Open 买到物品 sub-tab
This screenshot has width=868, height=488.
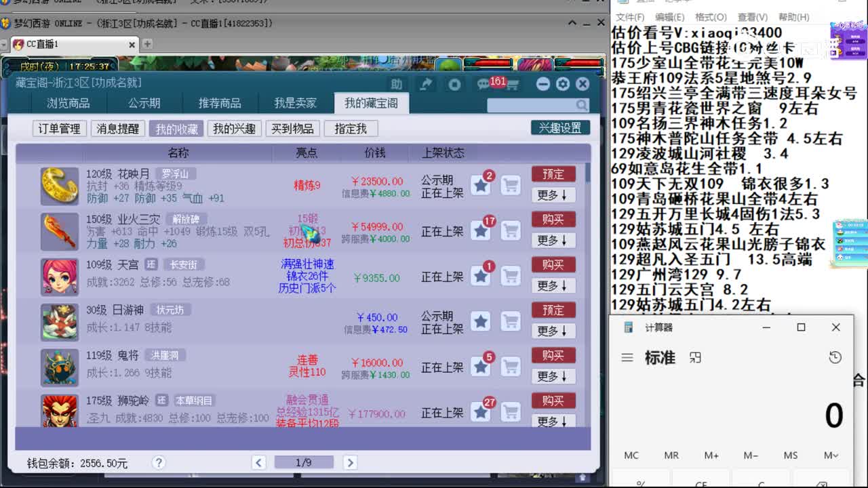(293, 129)
